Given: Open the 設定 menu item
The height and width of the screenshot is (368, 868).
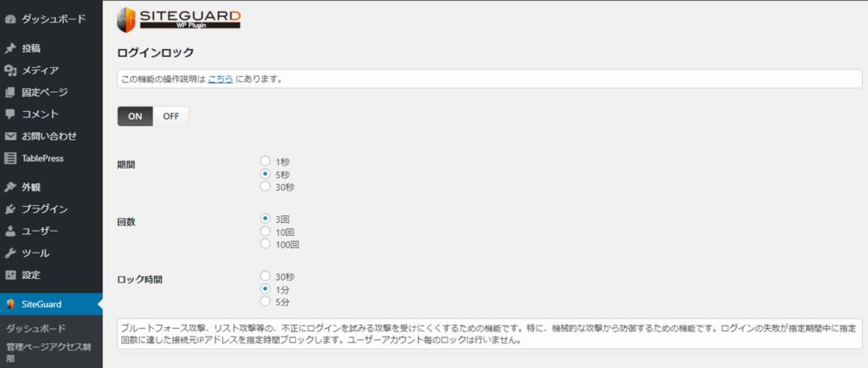Looking at the screenshot, I should [x=51, y=275].
